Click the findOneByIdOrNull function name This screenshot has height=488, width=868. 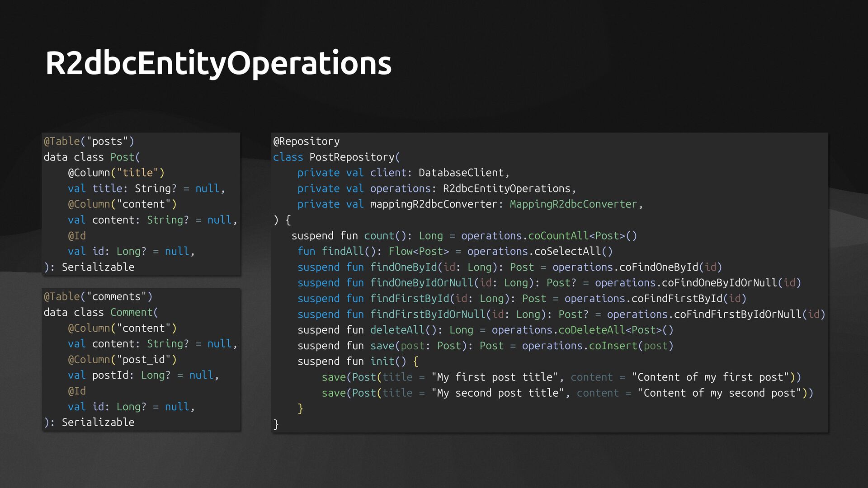421,283
